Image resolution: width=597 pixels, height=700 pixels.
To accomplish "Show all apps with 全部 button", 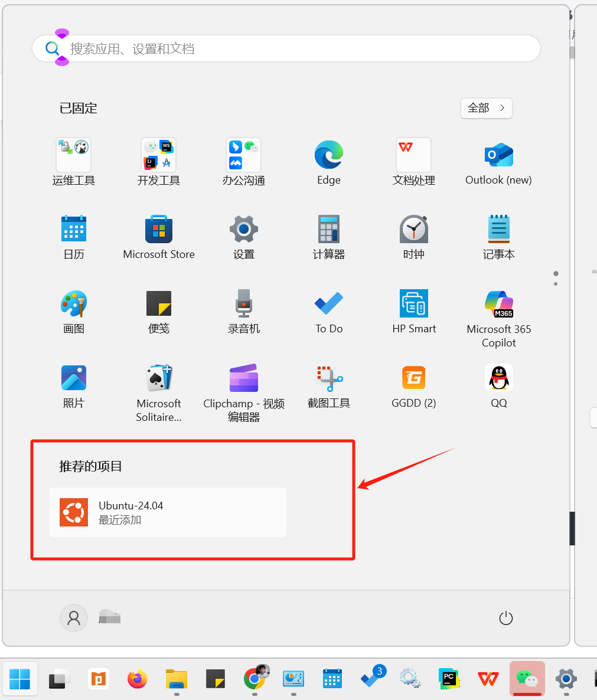I will pos(486,108).
